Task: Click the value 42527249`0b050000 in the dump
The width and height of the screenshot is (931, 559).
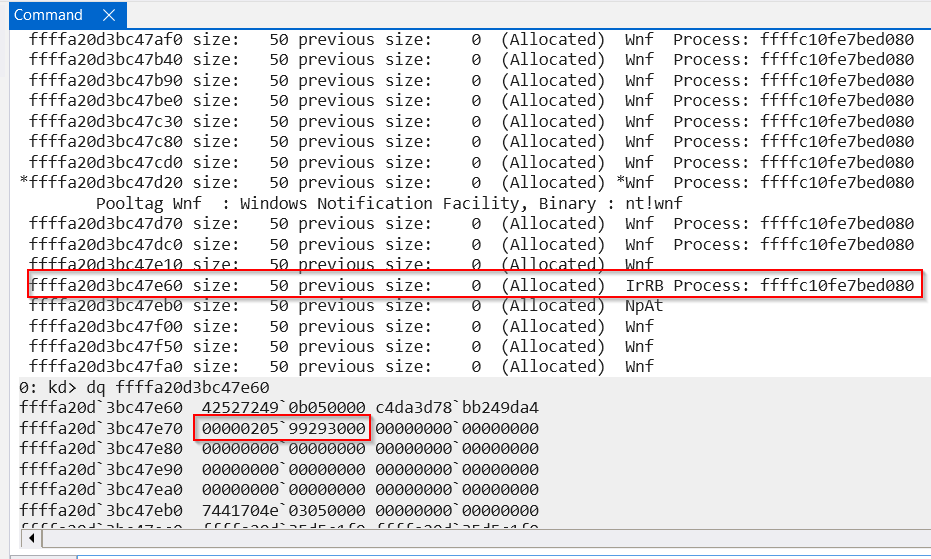Action: (x=283, y=408)
